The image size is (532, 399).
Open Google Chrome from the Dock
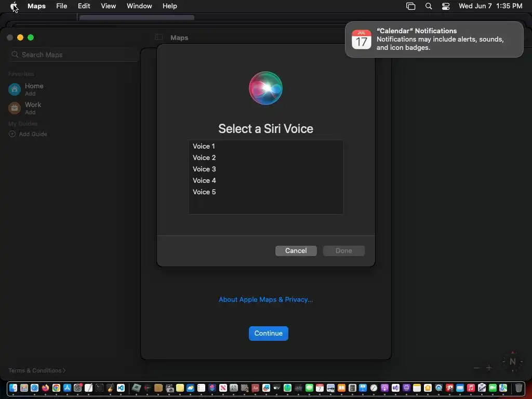point(56,388)
